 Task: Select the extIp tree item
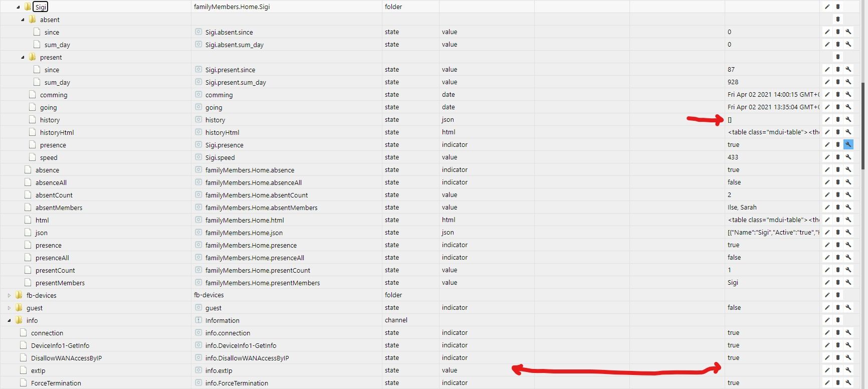[x=38, y=370]
